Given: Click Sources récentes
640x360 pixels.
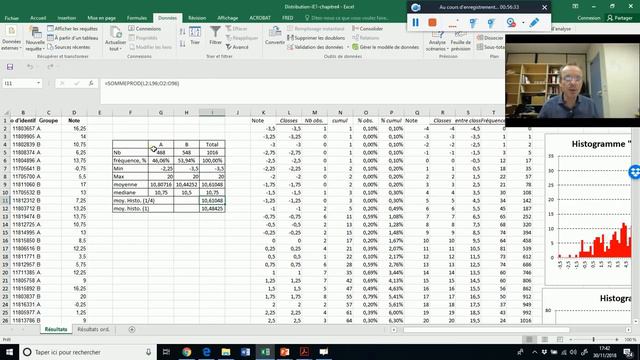Looking at the screenshot, I should [69, 47].
